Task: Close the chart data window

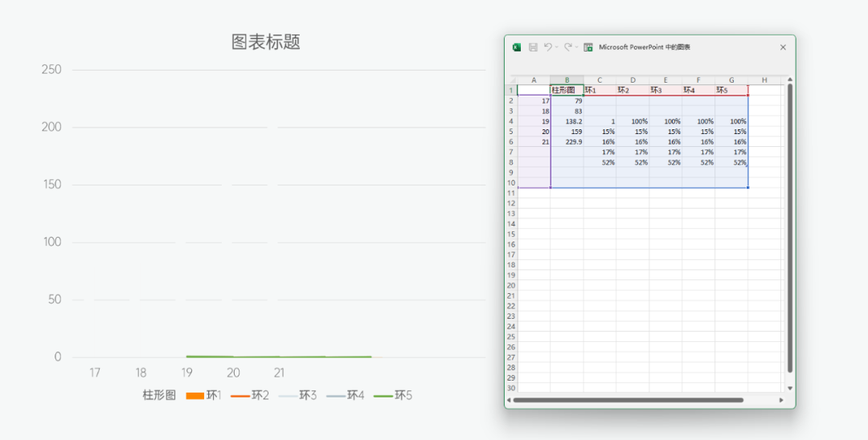Action: click(x=783, y=47)
